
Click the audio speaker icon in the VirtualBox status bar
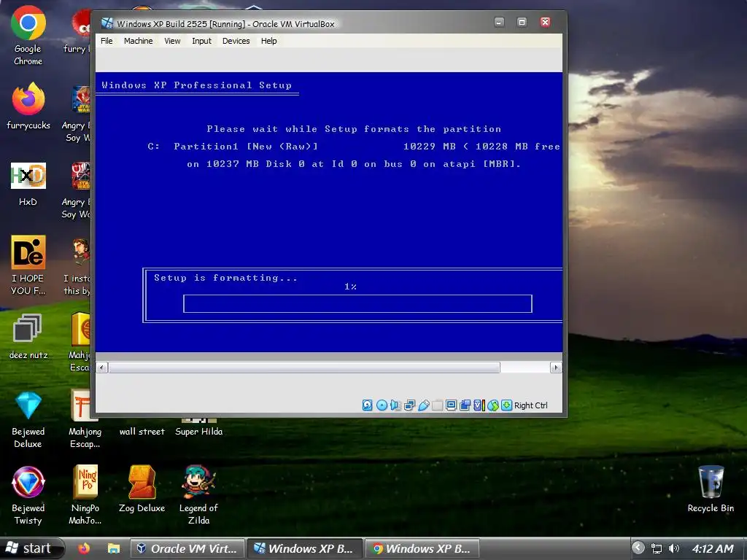[x=395, y=405]
